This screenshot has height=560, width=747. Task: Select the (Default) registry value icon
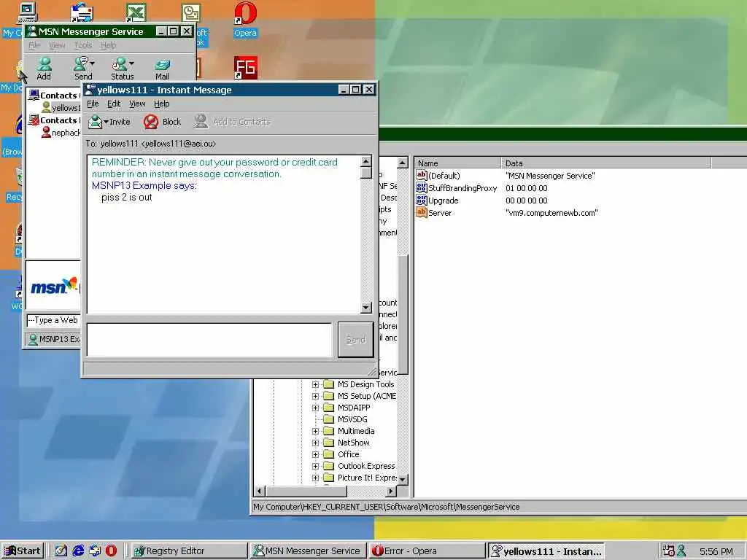(421, 175)
